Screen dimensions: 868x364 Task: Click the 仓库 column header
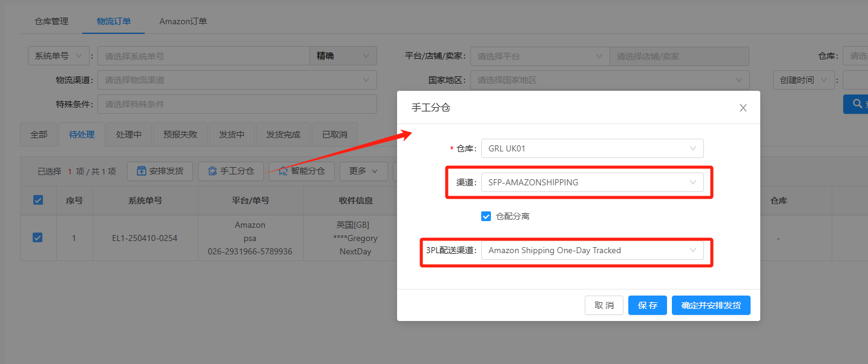tap(778, 200)
